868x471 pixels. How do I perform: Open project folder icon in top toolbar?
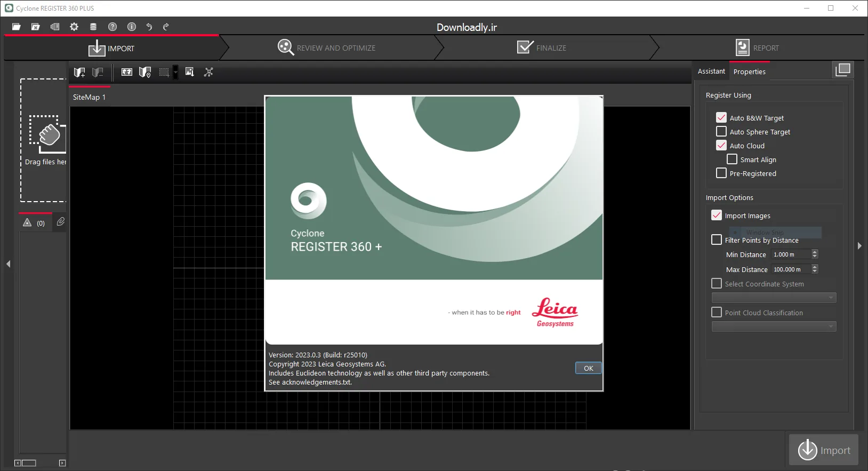17,27
